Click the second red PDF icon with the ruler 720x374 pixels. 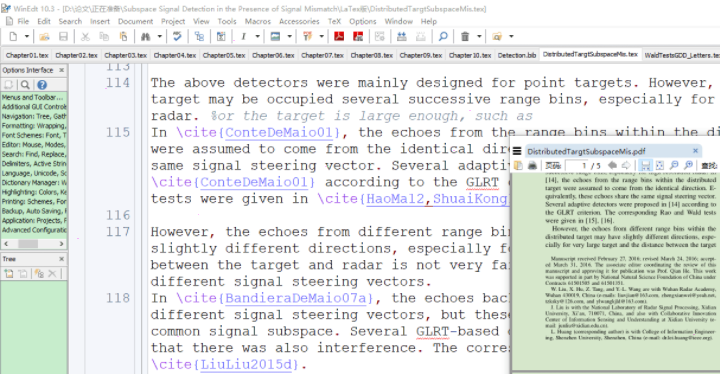coord(358,36)
